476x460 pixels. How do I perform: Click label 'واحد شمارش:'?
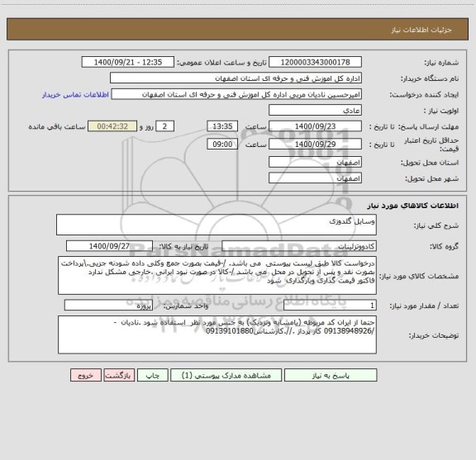[x=186, y=306]
